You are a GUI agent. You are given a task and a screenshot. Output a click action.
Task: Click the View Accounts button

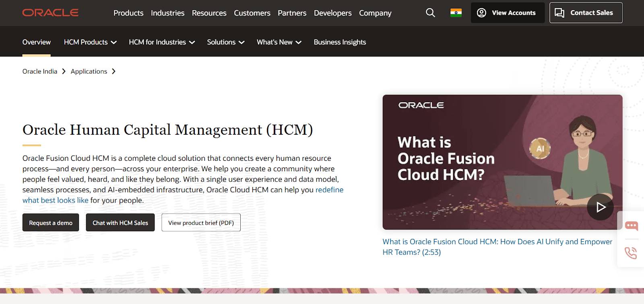pos(508,13)
